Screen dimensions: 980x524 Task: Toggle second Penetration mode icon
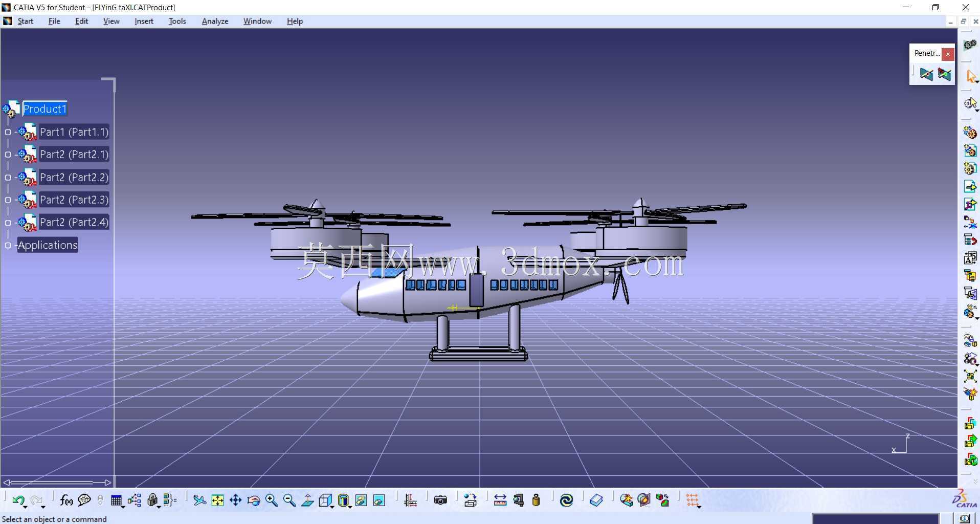point(944,75)
